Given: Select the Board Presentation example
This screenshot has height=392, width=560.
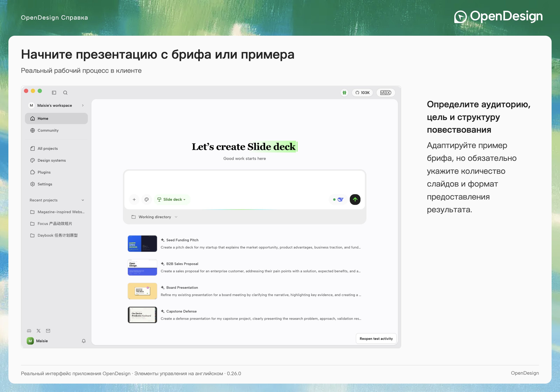Looking at the screenshot, I should pos(244,291).
